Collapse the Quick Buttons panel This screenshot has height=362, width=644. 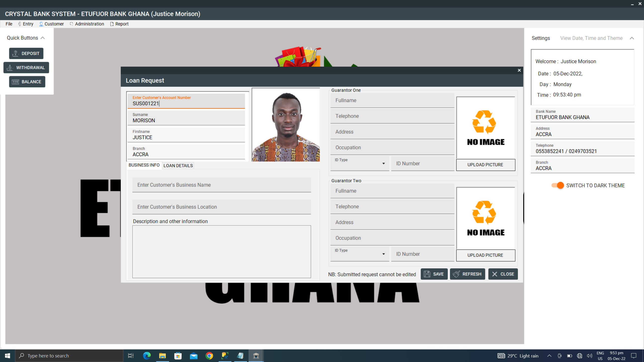tap(43, 38)
